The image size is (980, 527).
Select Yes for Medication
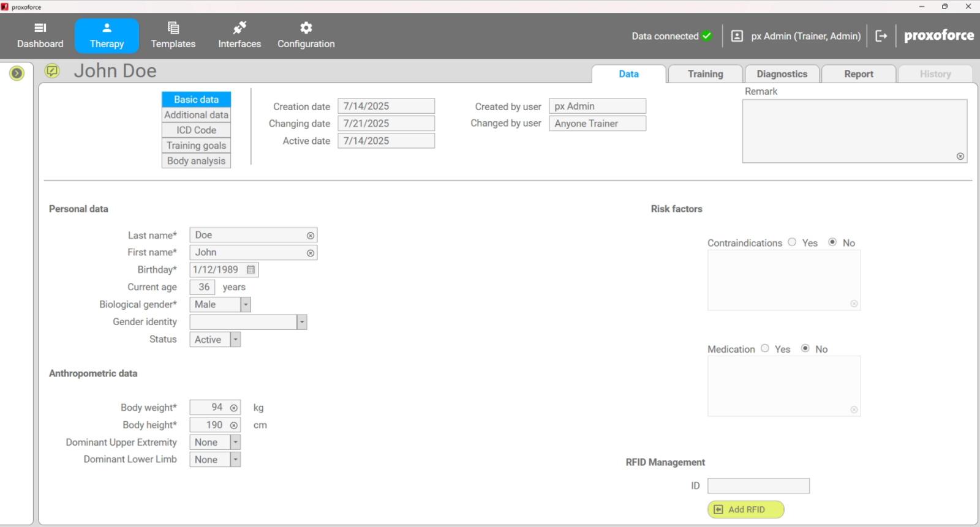(765, 348)
